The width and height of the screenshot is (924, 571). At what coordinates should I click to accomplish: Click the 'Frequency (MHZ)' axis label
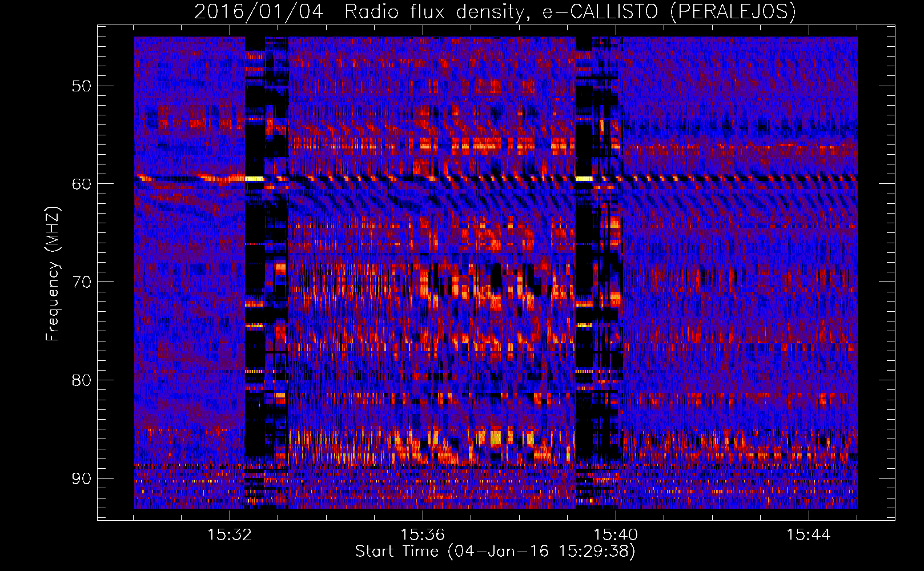pos(53,274)
